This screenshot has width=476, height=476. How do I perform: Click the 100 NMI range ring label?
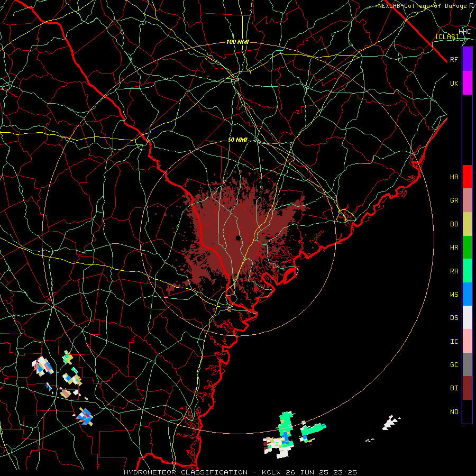pyautogui.click(x=237, y=42)
